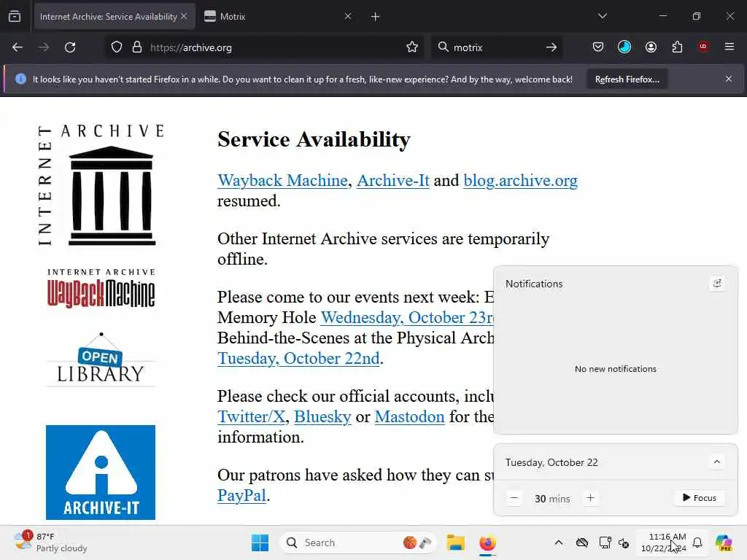Open the uBlock Origin icon
This screenshot has height=560, width=747.
[x=703, y=47]
